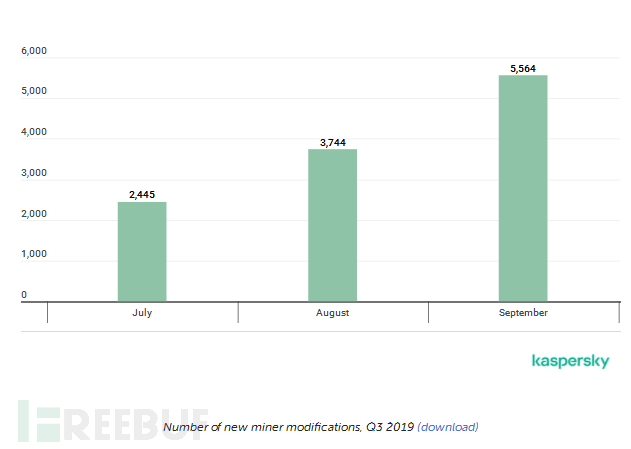Click the (download) link in the caption

click(x=447, y=427)
